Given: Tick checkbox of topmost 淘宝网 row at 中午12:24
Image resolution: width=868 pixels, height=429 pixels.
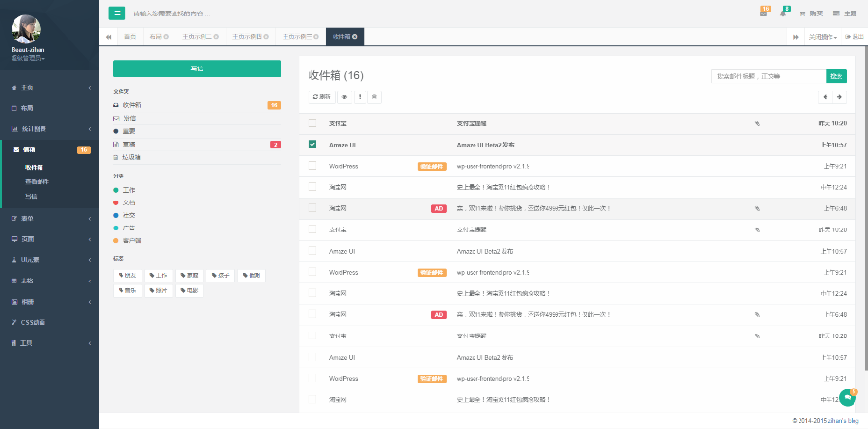Looking at the screenshot, I should click(x=312, y=187).
